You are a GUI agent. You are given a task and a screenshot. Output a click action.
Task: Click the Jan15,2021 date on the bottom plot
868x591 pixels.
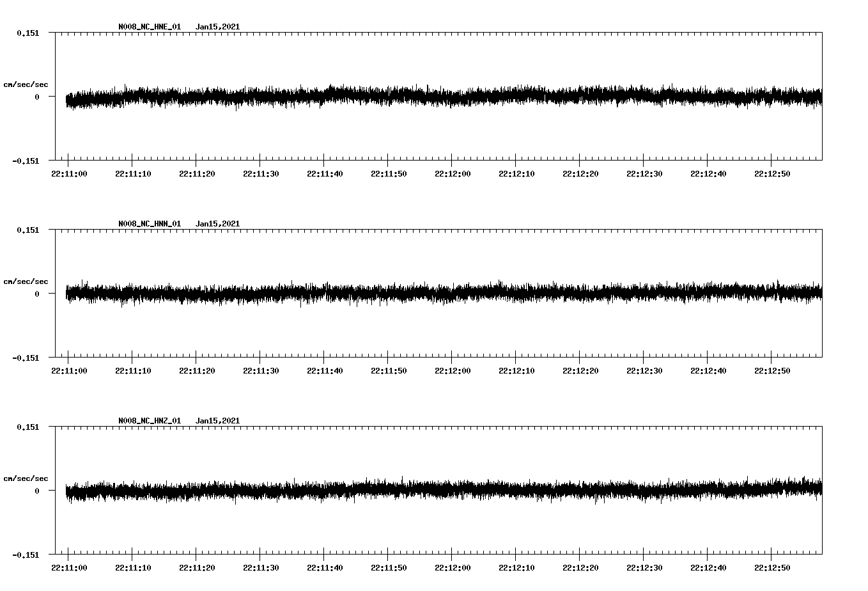(x=219, y=420)
